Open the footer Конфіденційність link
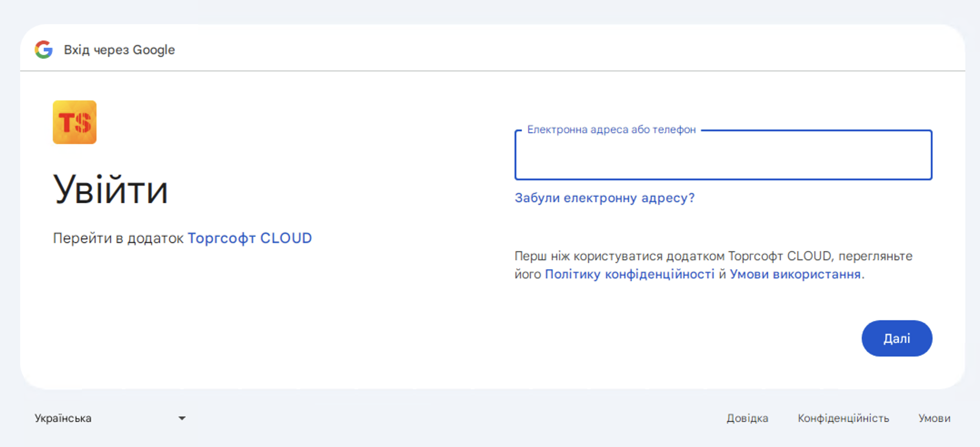Screen dimensions: 980x447 coord(843,418)
